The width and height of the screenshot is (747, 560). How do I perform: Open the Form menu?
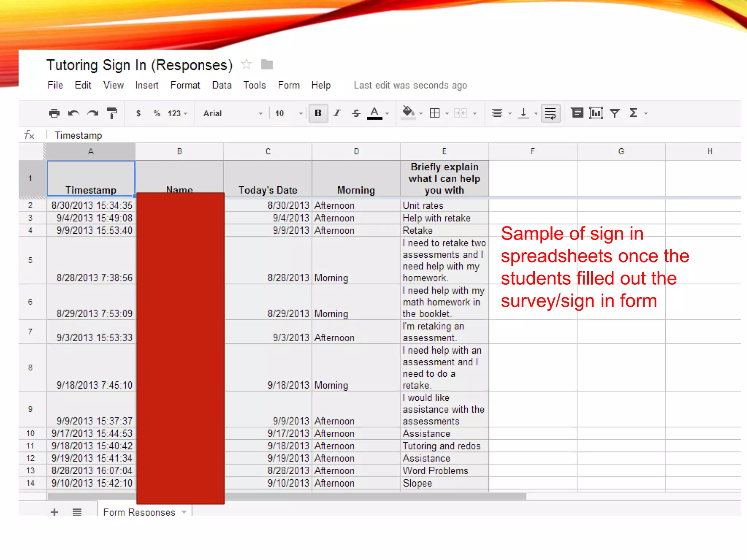tap(289, 85)
